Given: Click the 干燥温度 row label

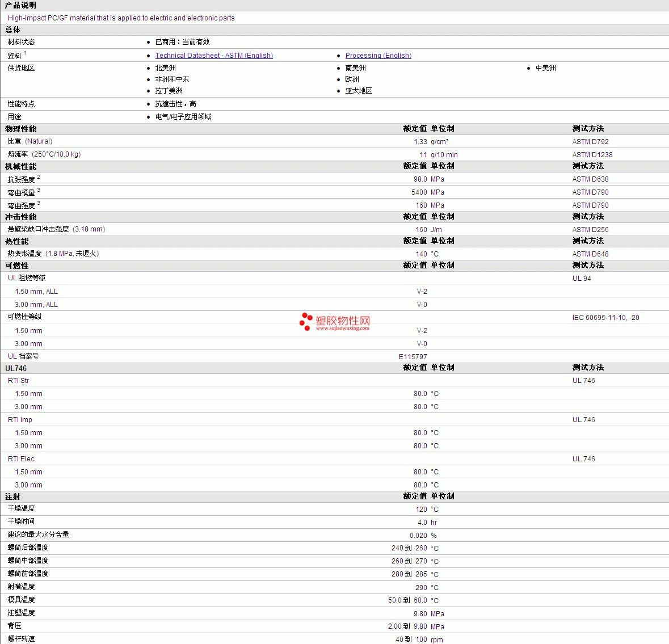Looking at the screenshot, I should [22, 508].
